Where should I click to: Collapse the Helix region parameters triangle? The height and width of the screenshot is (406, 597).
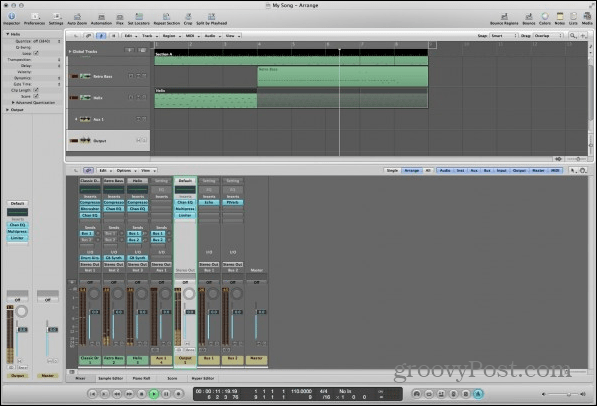pos(7,34)
